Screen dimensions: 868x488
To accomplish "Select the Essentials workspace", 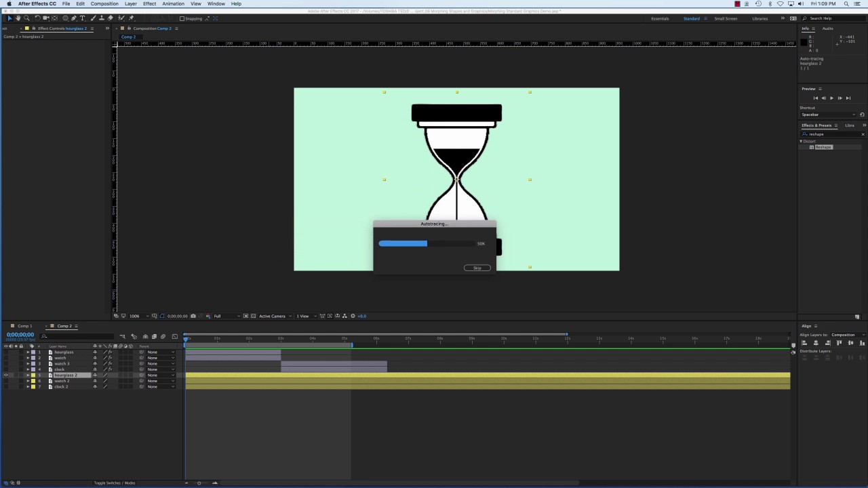I will (x=660, y=18).
